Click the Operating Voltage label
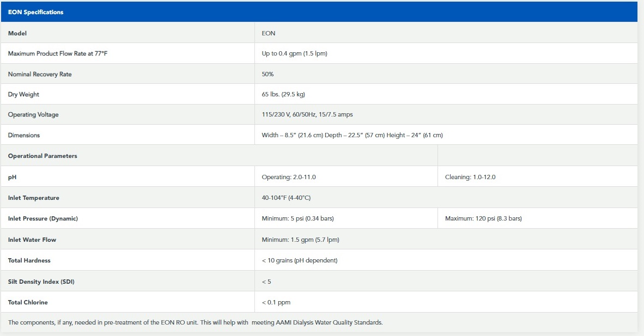The width and height of the screenshot is (644, 336). click(33, 115)
